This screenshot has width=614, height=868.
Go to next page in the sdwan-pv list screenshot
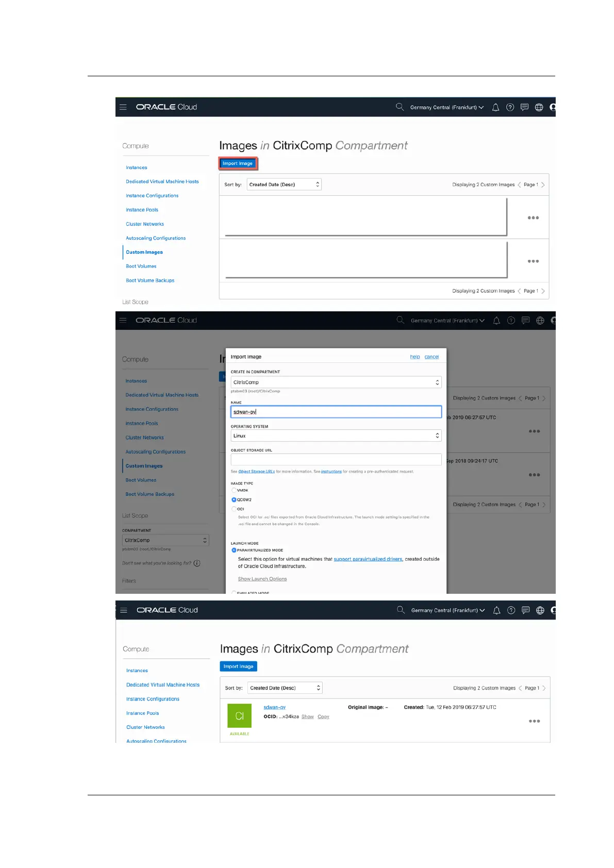click(544, 688)
